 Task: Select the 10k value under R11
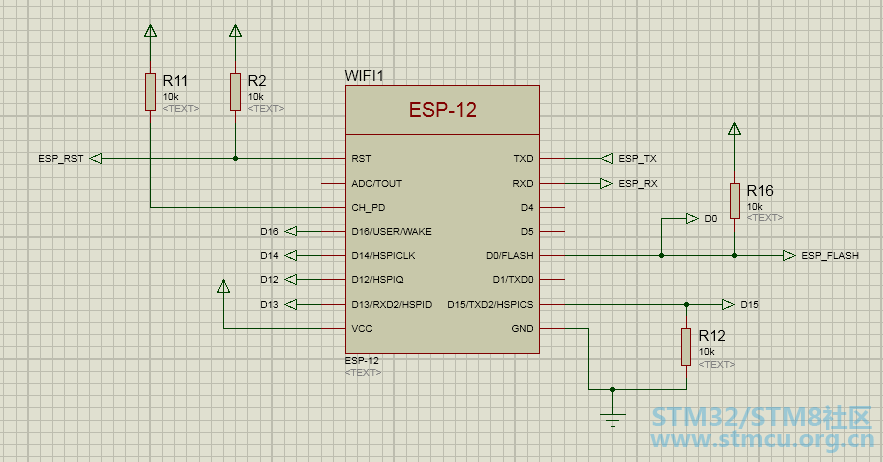[171, 97]
